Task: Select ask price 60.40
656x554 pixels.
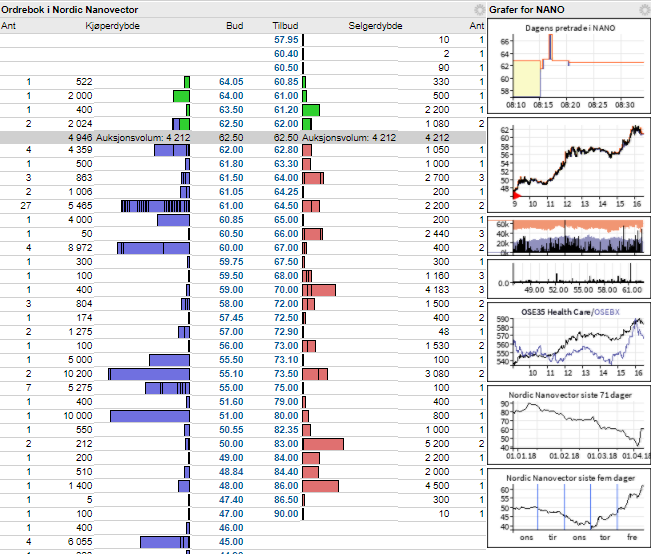Action: coord(286,54)
